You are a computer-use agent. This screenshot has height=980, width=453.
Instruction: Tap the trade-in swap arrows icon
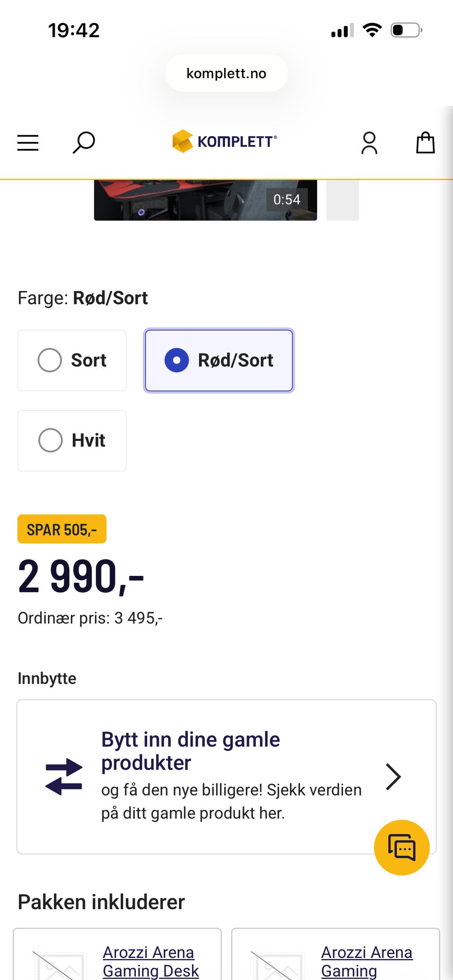pos(64,776)
